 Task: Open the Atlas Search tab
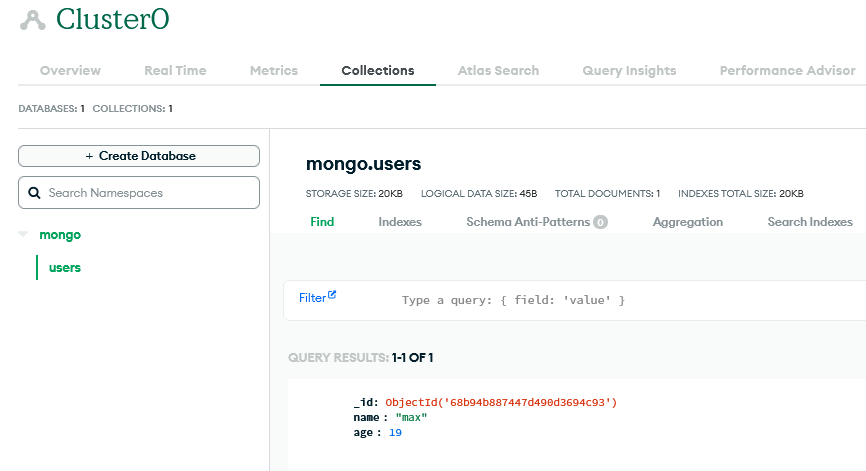pos(498,71)
